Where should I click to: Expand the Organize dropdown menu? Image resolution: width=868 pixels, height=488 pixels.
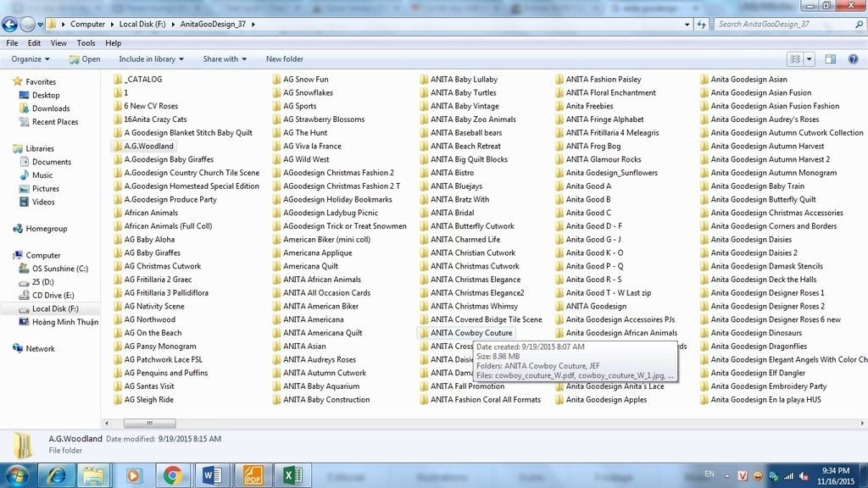coord(31,59)
